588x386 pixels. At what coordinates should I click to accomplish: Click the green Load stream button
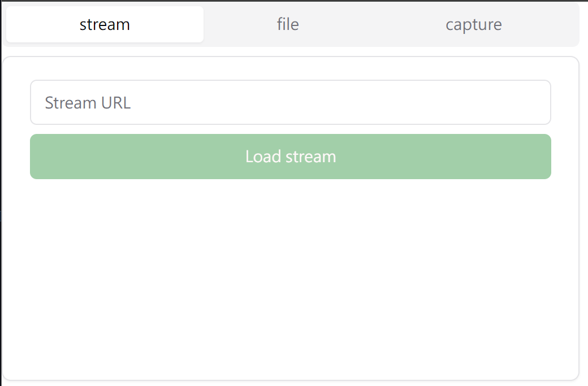pos(290,157)
